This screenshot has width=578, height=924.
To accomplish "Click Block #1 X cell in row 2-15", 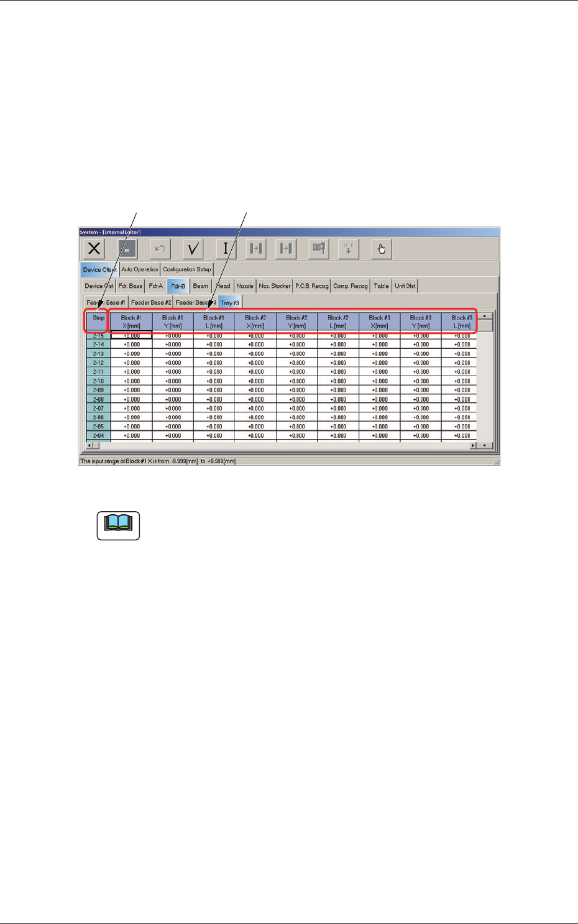I will tap(132, 336).
